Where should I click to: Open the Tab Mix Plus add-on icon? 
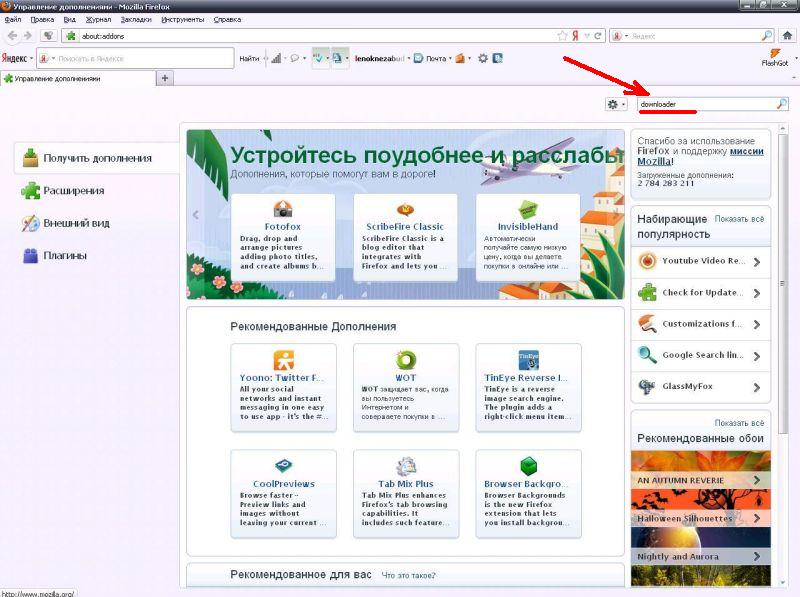click(406, 466)
